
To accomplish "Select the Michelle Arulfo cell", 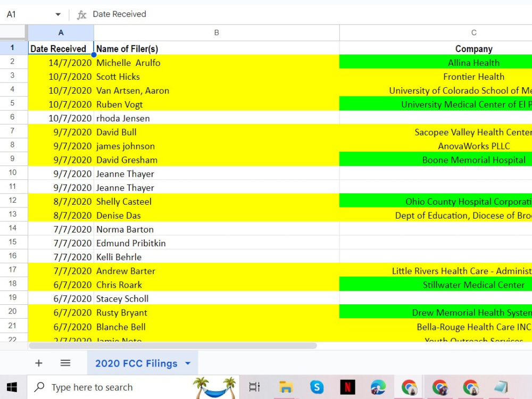I will (x=217, y=62).
